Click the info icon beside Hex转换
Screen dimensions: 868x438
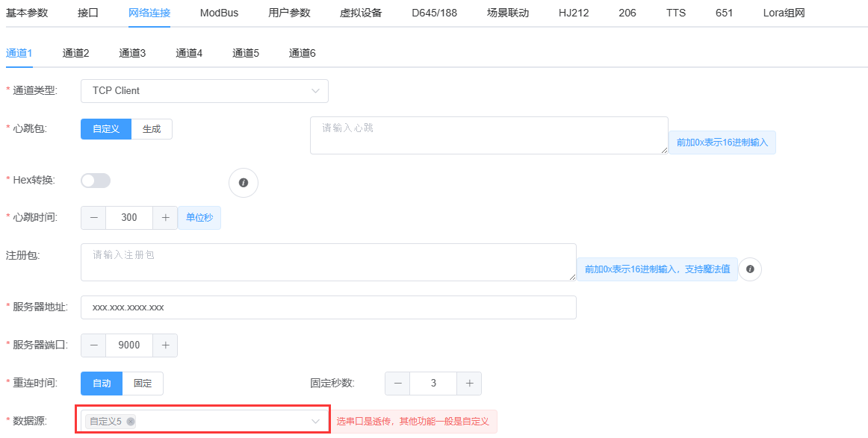[x=244, y=183]
